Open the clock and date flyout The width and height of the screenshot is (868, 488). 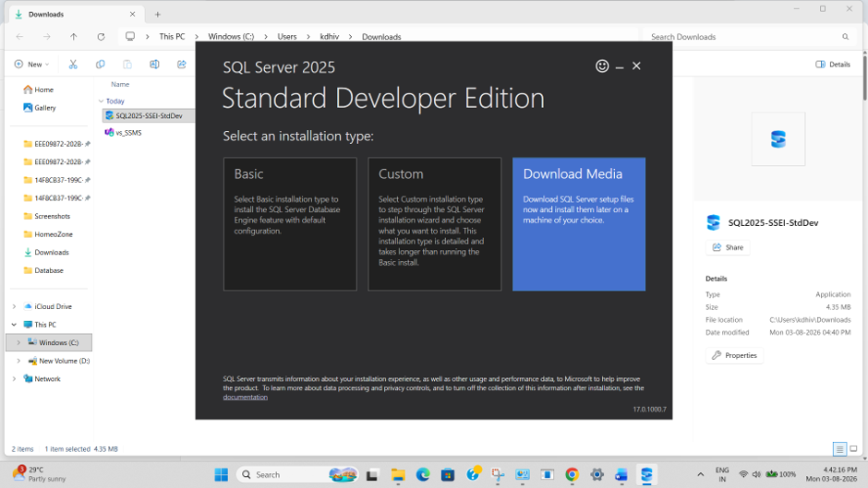pos(831,474)
